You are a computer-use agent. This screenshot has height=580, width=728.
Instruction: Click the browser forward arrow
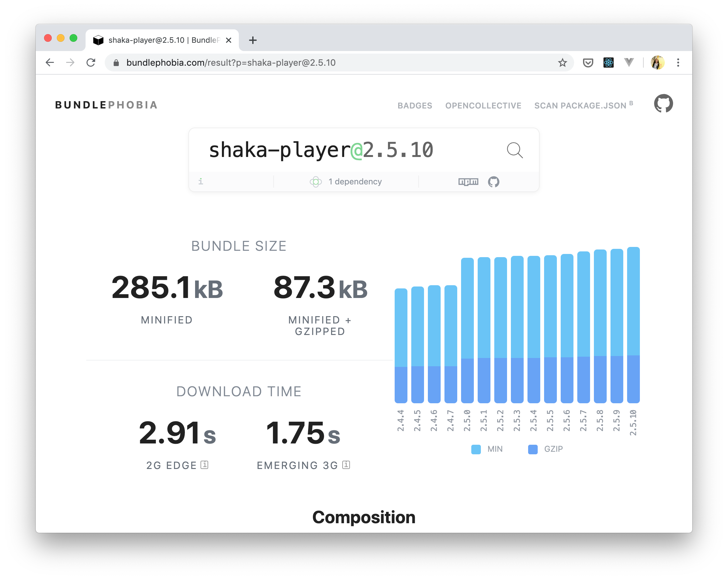coord(70,63)
